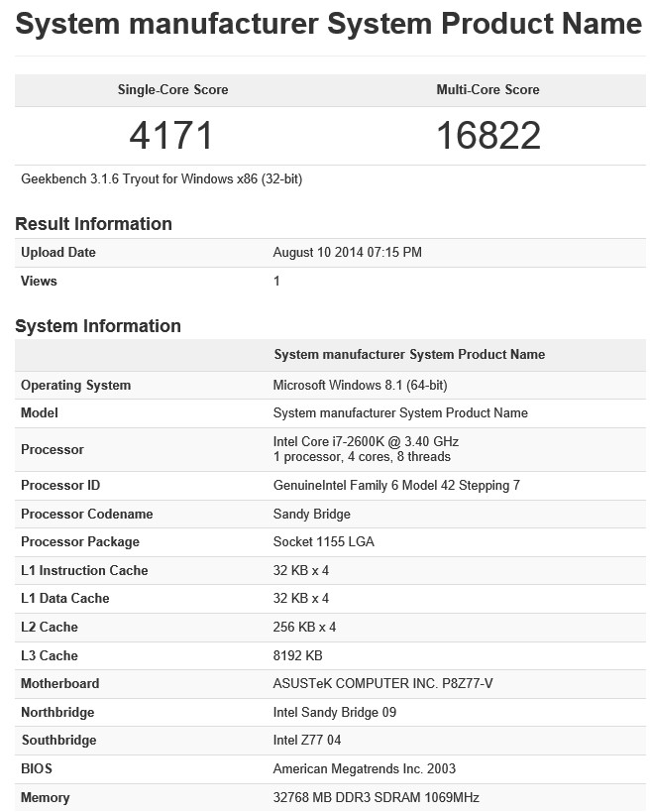Select the Geekbench 3.1.6 Tryout version text
650x812 pixels.
[x=162, y=179]
